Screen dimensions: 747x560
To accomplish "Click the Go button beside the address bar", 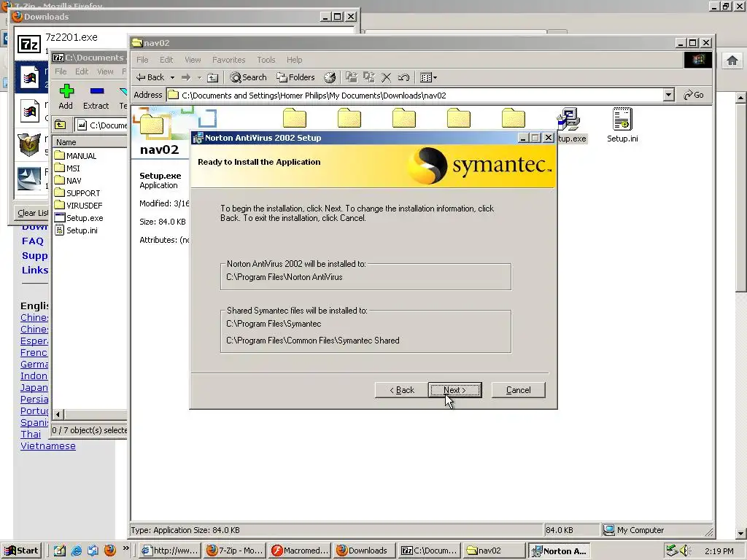I will [694, 95].
